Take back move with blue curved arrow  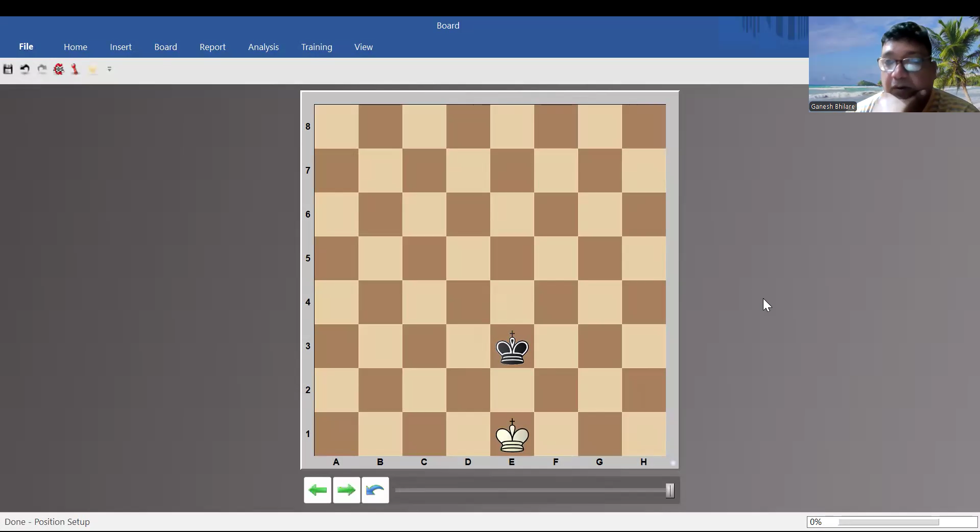tap(375, 490)
